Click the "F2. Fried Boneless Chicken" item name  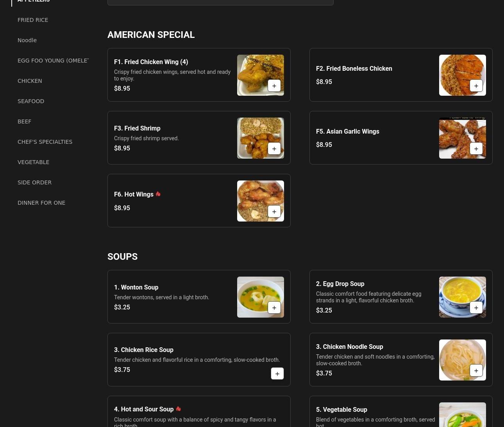pyautogui.click(x=354, y=68)
